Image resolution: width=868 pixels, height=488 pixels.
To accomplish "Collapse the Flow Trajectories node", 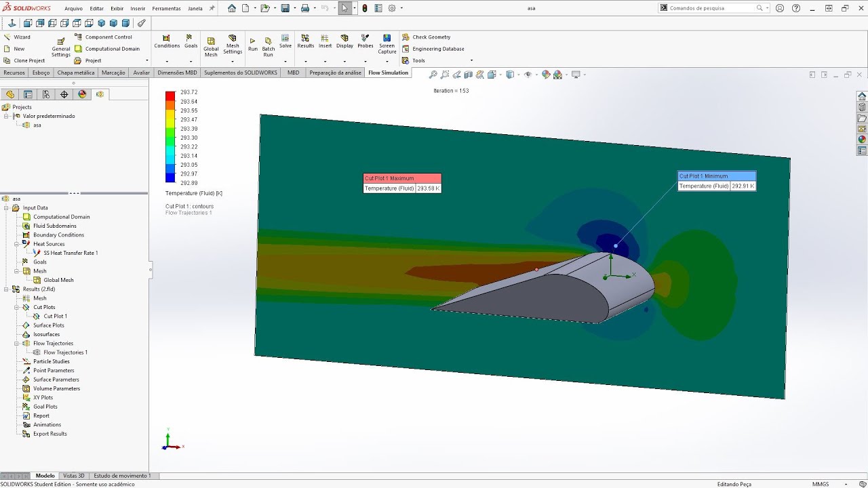I will pos(16,344).
